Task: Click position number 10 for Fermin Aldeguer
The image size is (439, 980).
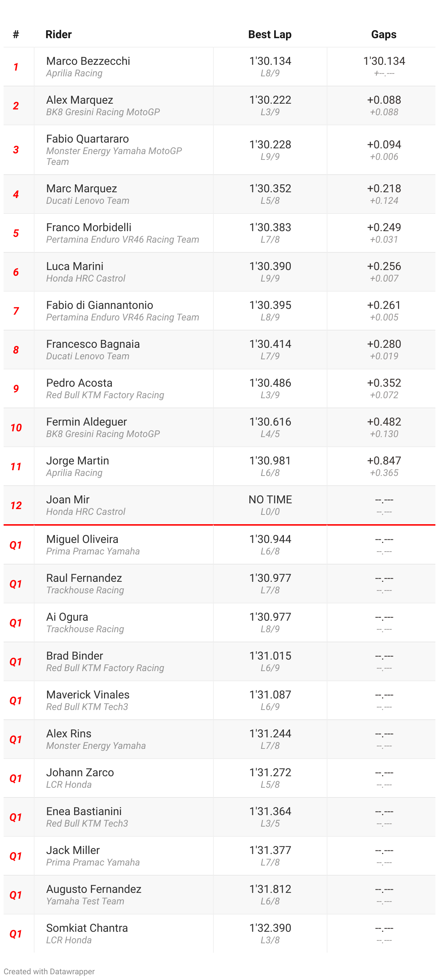Action: pyautogui.click(x=16, y=428)
